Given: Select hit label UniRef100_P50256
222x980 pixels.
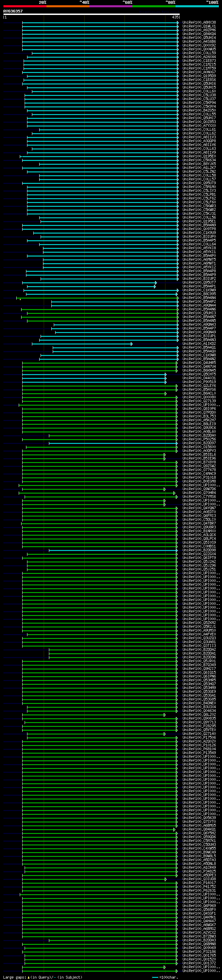Looking at the screenshot, I should (199, 439).
